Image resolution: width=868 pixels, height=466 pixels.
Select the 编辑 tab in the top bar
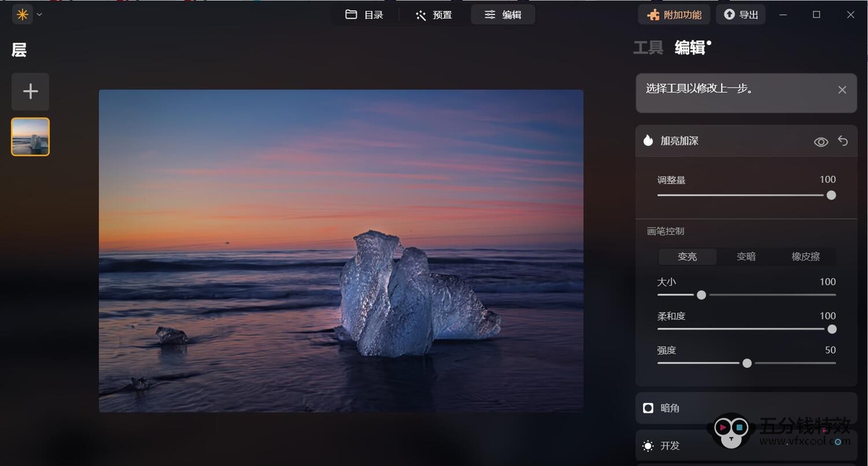pos(503,14)
